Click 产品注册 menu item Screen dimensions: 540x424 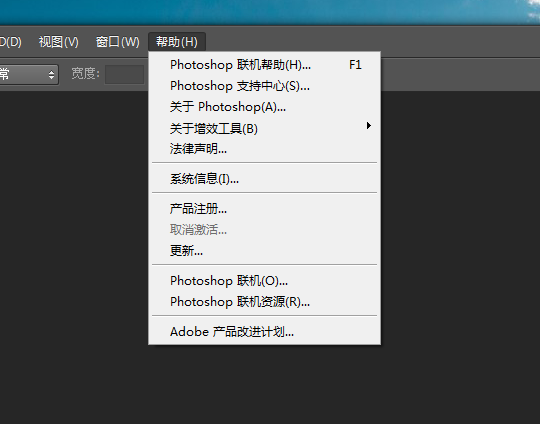[x=264, y=208]
